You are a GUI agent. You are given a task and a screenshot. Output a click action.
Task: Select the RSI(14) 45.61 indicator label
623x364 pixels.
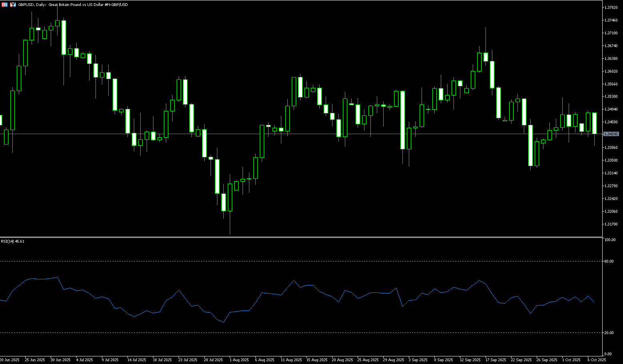point(12,241)
